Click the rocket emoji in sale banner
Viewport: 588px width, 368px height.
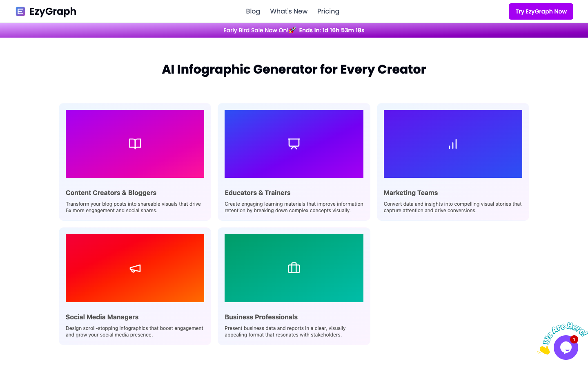(292, 30)
